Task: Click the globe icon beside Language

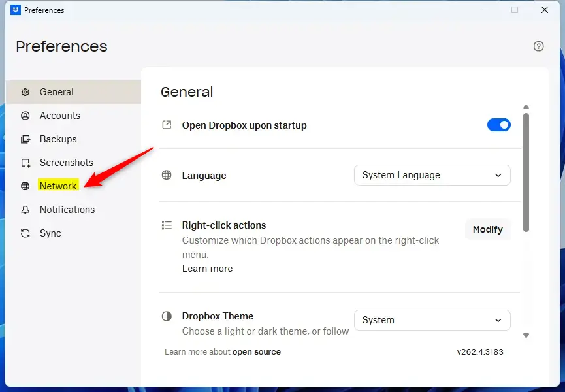Action: point(167,175)
